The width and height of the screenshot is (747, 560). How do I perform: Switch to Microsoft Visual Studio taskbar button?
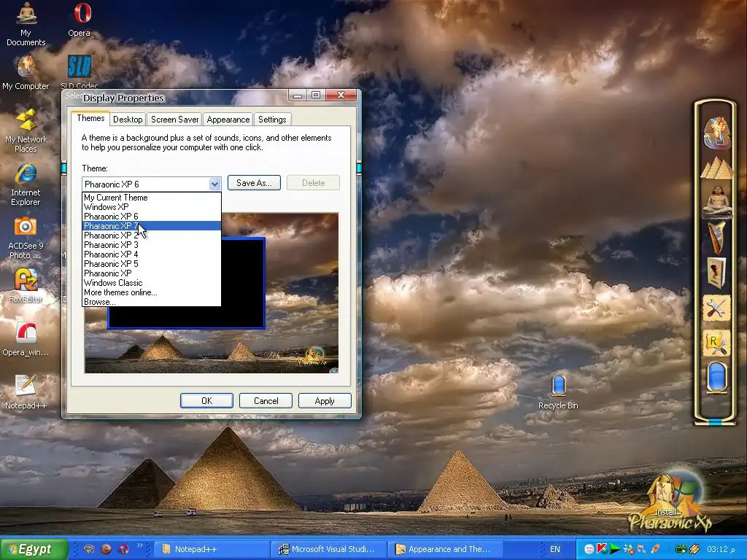[x=329, y=549]
